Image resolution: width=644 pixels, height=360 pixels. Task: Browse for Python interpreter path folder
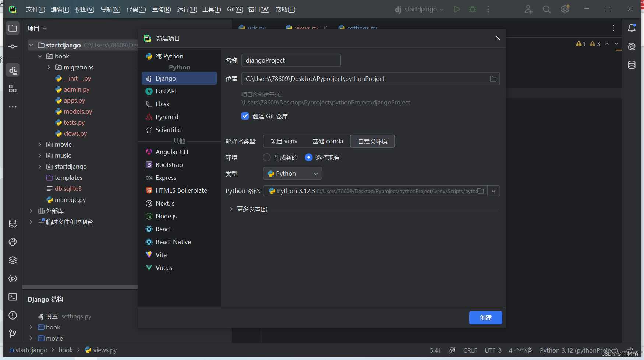pyautogui.click(x=481, y=191)
